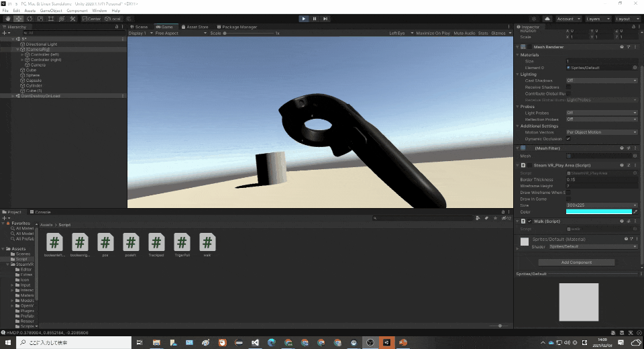Screen dimensions: 644x349
Task: Open Cast Shadows dropdown
Action: click(x=602, y=81)
